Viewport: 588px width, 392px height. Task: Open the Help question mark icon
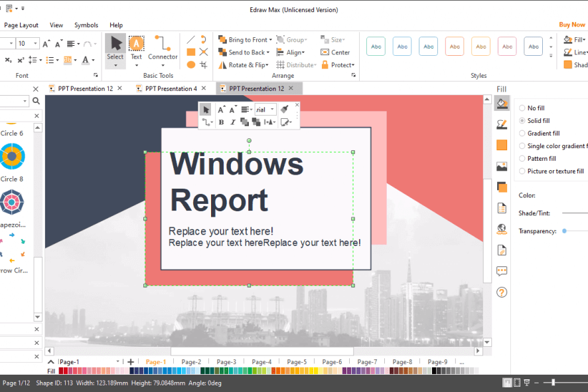pyautogui.click(x=502, y=292)
